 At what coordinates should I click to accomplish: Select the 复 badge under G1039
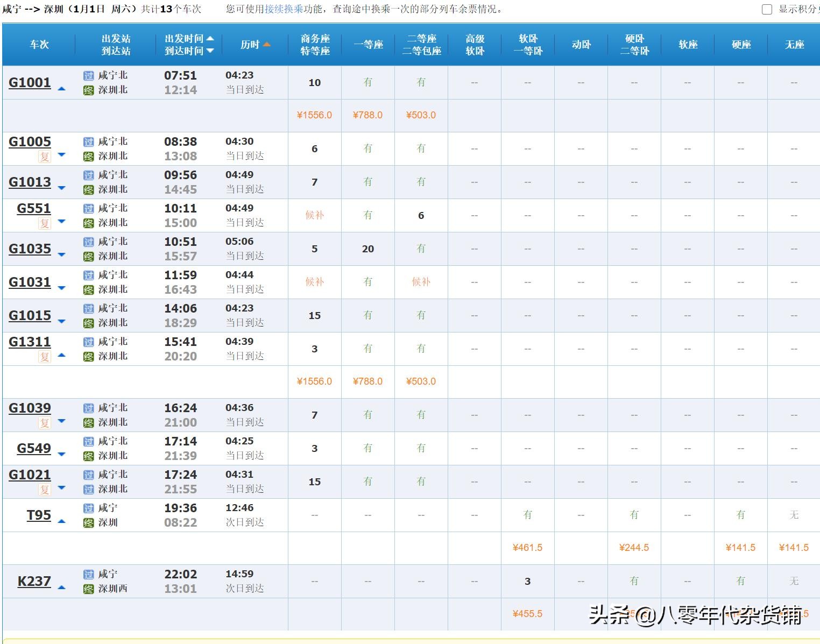pos(45,423)
